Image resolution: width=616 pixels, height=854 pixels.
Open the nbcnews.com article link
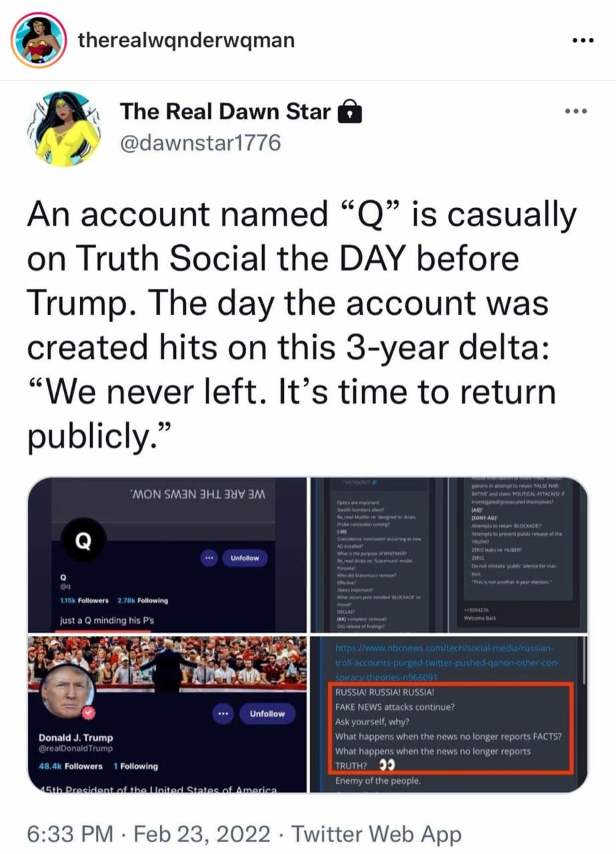point(449,661)
